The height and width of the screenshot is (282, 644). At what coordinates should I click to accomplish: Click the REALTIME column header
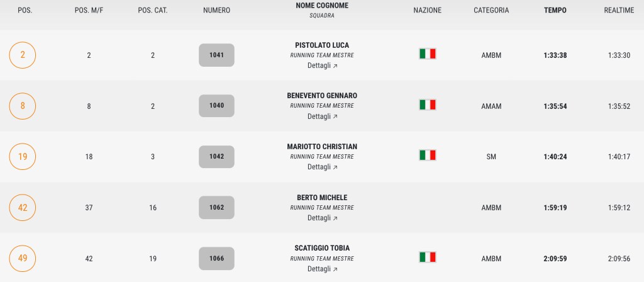(618, 10)
